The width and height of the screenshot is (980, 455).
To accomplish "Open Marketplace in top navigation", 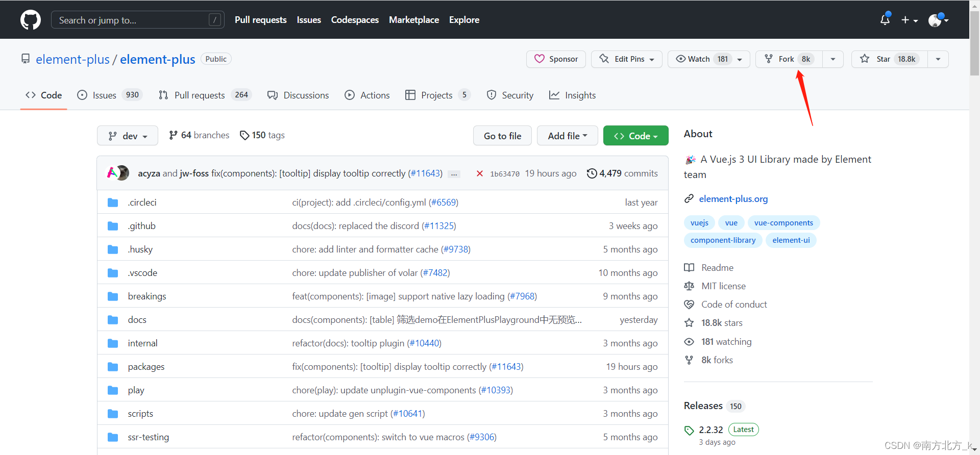I will pyautogui.click(x=414, y=20).
